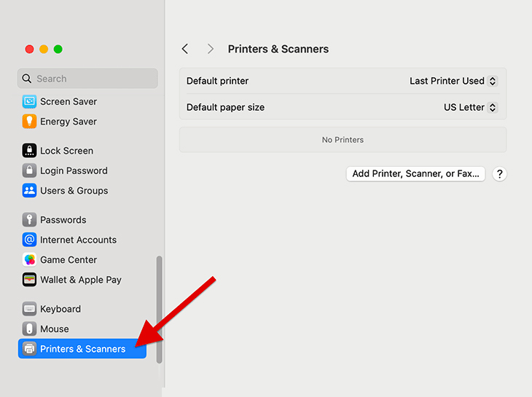Select Mouse in the sidebar
The width and height of the screenshot is (532, 397).
(x=54, y=329)
